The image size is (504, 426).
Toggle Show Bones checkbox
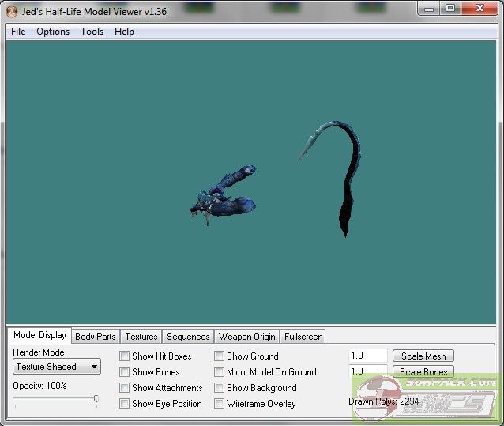pos(124,372)
